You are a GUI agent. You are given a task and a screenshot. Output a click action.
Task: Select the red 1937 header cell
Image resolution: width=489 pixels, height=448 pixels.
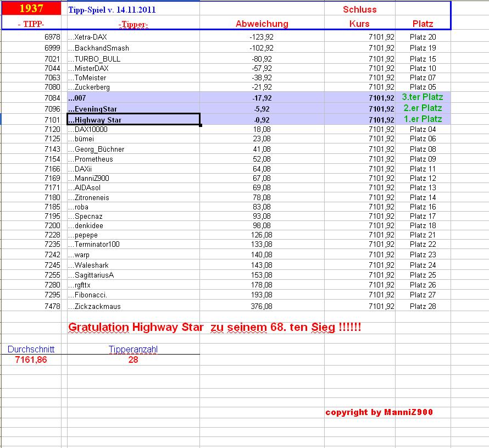31,8
